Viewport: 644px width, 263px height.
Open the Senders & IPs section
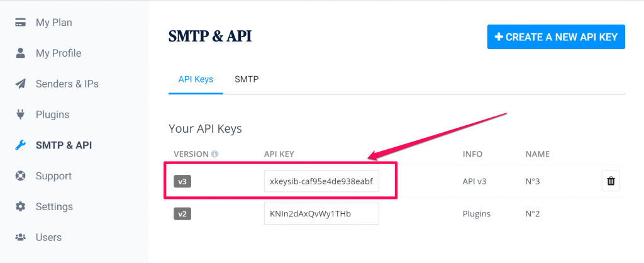pos(67,84)
